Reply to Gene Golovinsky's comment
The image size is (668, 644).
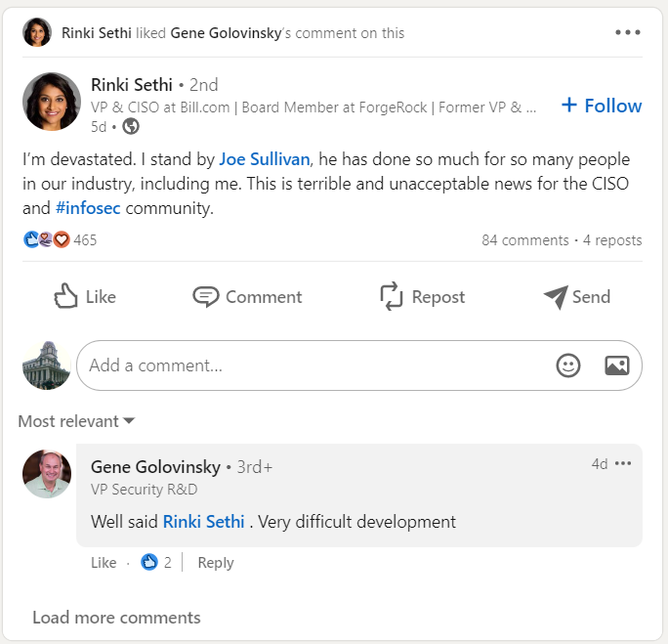coord(215,563)
